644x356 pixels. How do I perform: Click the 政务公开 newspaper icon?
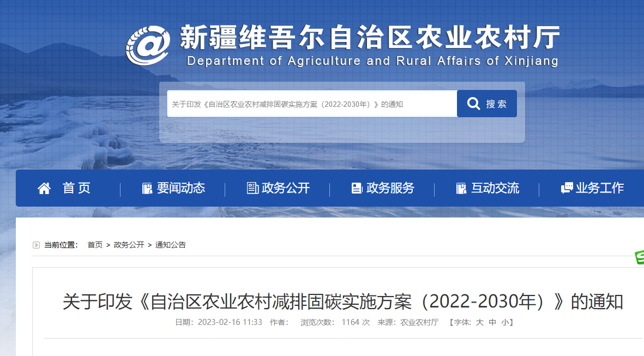[x=252, y=188]
